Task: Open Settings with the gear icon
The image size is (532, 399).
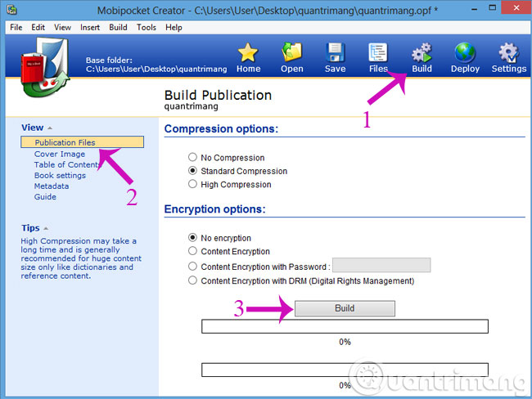Action: (508, 52)
